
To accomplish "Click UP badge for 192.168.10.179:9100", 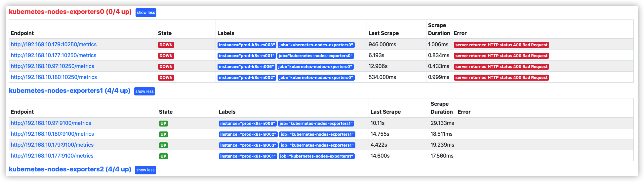I will [x=163, y=145].
